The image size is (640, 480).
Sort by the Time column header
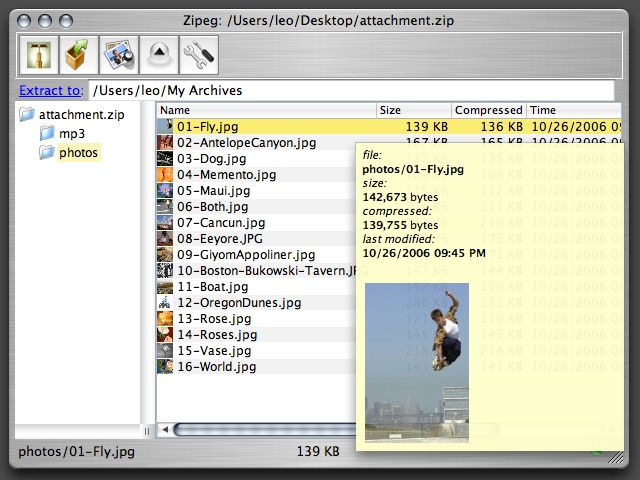(x=574, y=110)
